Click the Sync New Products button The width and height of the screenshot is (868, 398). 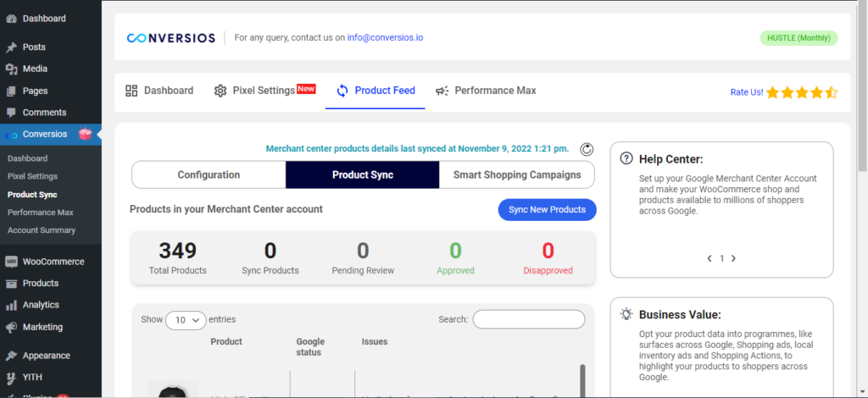547,210
